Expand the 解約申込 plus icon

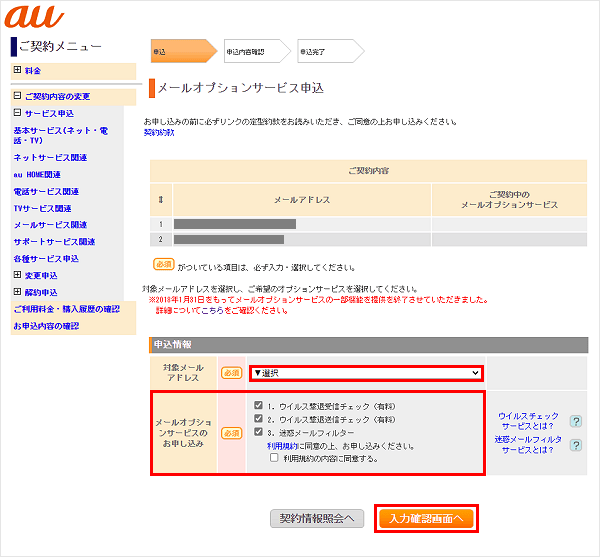(x=17, y=292)
